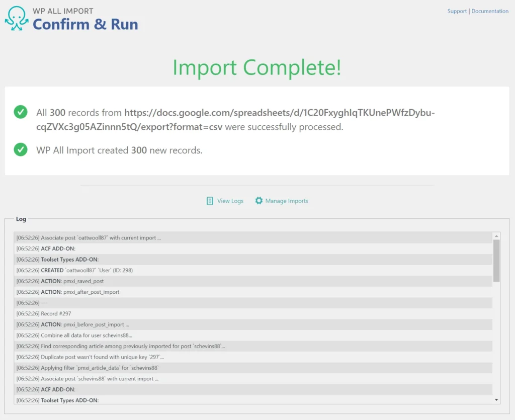Go to Manage Imports
This screenshot has height=420, width=515.
286,201
